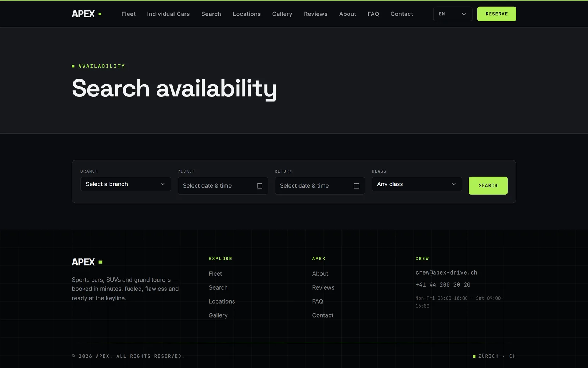Click the phone number +41 44 200 20 20
The width and height of the screenshot is (588, 368).
[x=443, y=285]
